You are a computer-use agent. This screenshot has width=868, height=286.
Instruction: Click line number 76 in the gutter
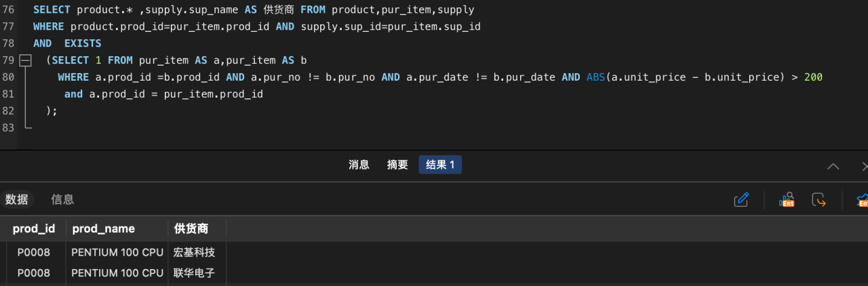[x=8, y=9]
